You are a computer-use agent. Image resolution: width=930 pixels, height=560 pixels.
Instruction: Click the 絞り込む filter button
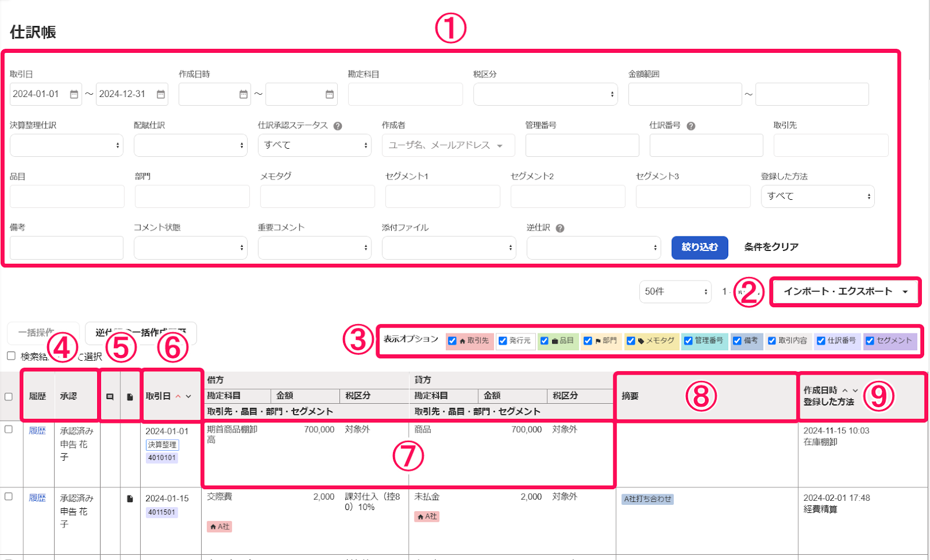click(699, 247)
